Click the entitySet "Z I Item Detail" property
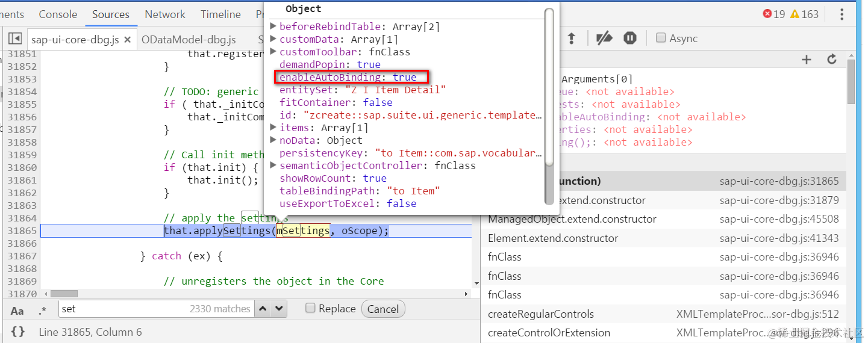This screenshot has height=343, width=868. pos(363,90)
